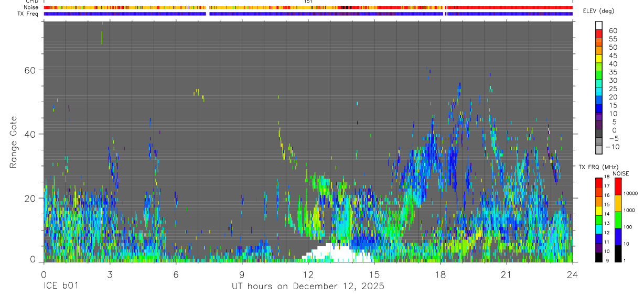The image size is (644, 297).
Task: Click the x-axis tick label '21'
Action: (507, 274)
